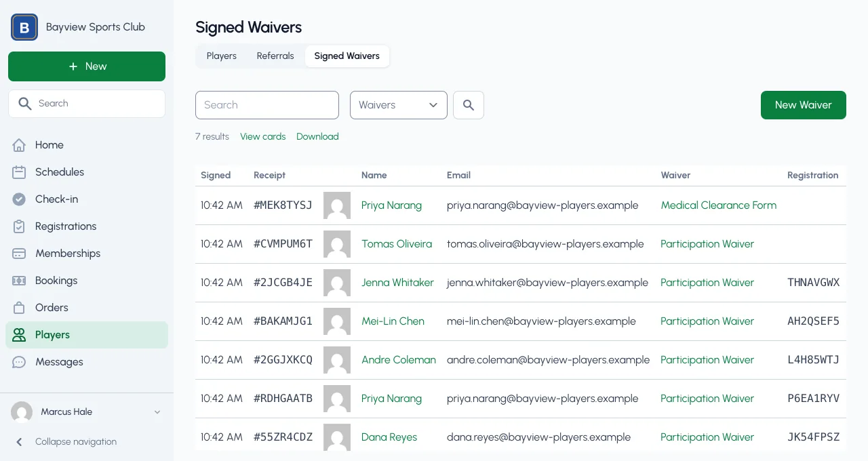Screen dimensions: 868x461
Task: Open the Medical Clearance Form waiver link
Action: (719, 205)
